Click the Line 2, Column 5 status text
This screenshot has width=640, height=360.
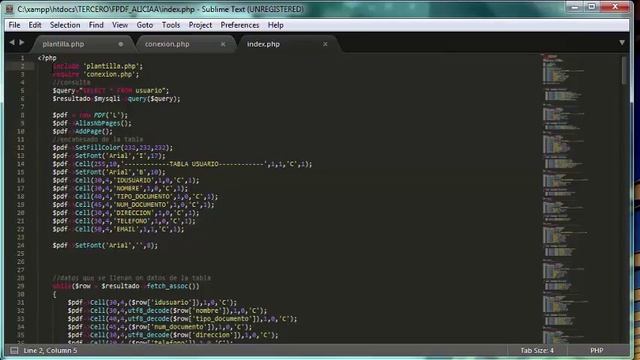(50, 350)
